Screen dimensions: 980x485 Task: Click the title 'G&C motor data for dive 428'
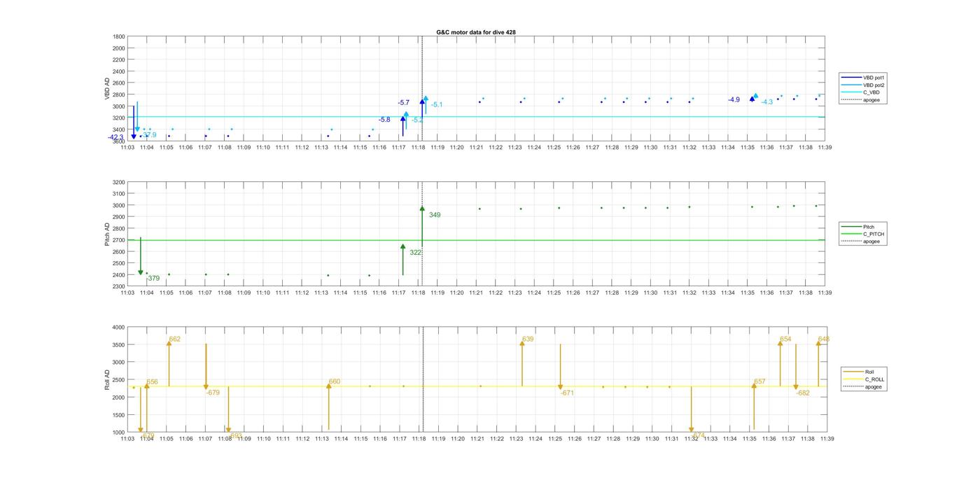[476, 32]
